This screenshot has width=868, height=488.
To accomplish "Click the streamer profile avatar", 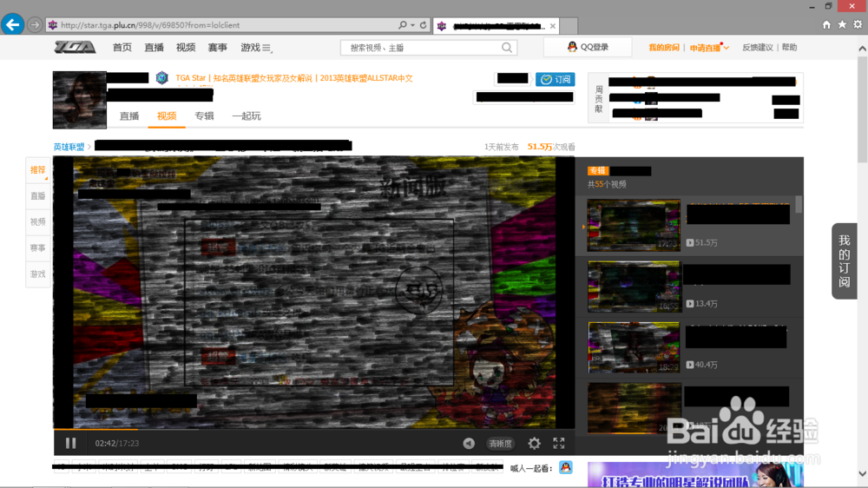I will coord(80,100).
